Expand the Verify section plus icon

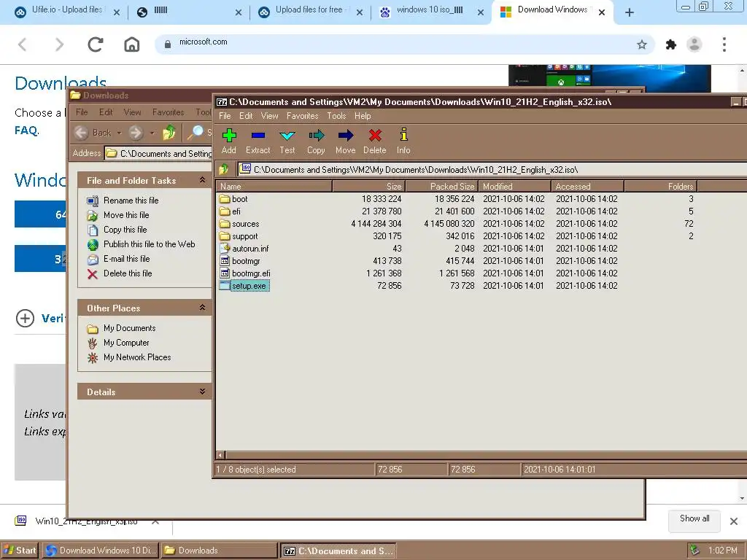(x=25, y=318)
